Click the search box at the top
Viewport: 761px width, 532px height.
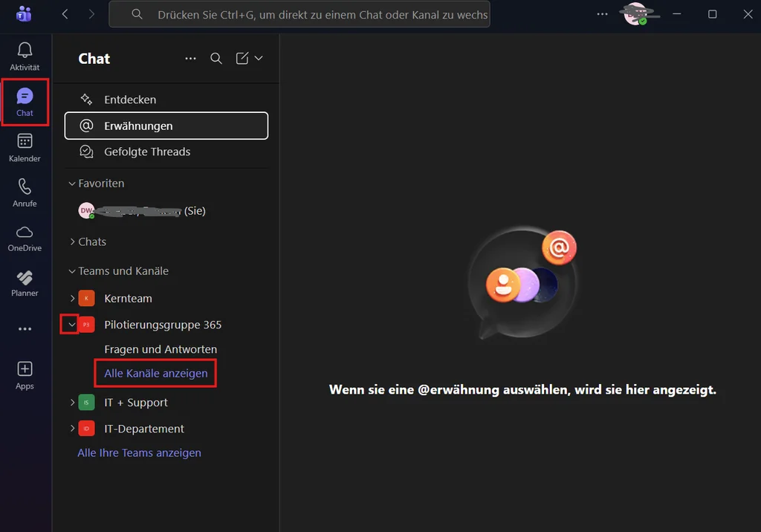[x=312, y=14]
